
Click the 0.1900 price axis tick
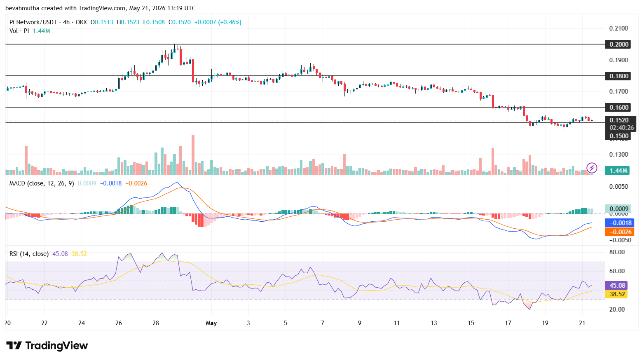click(619, 60)
